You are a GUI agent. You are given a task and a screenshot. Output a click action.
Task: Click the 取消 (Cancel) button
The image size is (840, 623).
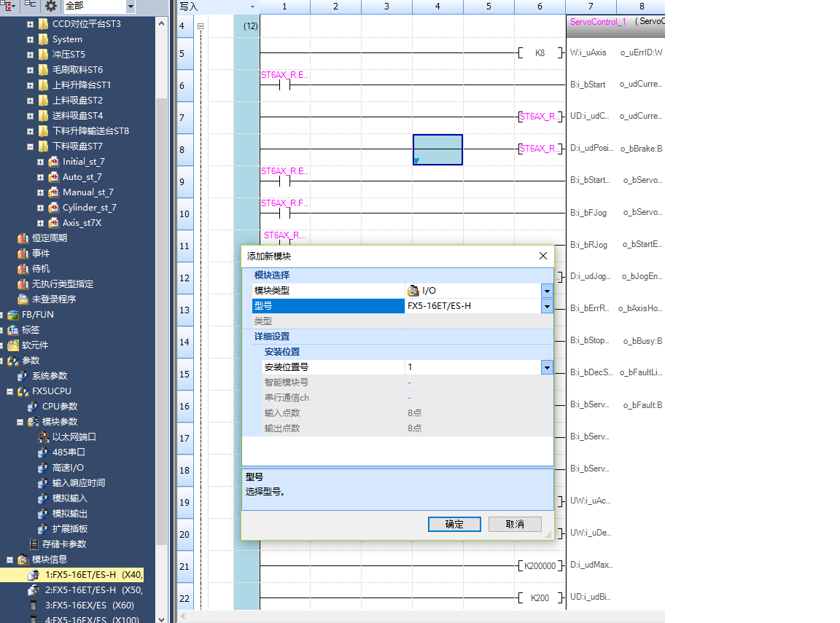click(515, 525)
